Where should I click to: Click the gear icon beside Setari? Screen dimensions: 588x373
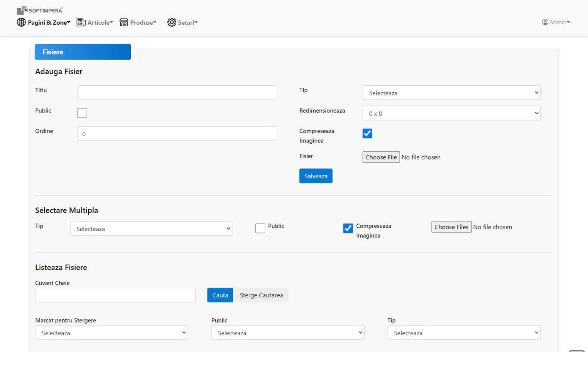172,22
